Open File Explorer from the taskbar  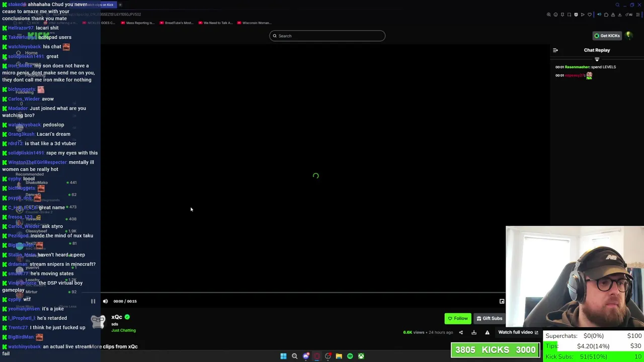point(339,356)
